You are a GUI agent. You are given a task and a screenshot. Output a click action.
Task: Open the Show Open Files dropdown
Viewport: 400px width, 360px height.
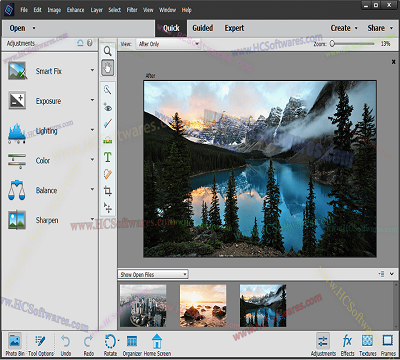(x=153, y=274)
